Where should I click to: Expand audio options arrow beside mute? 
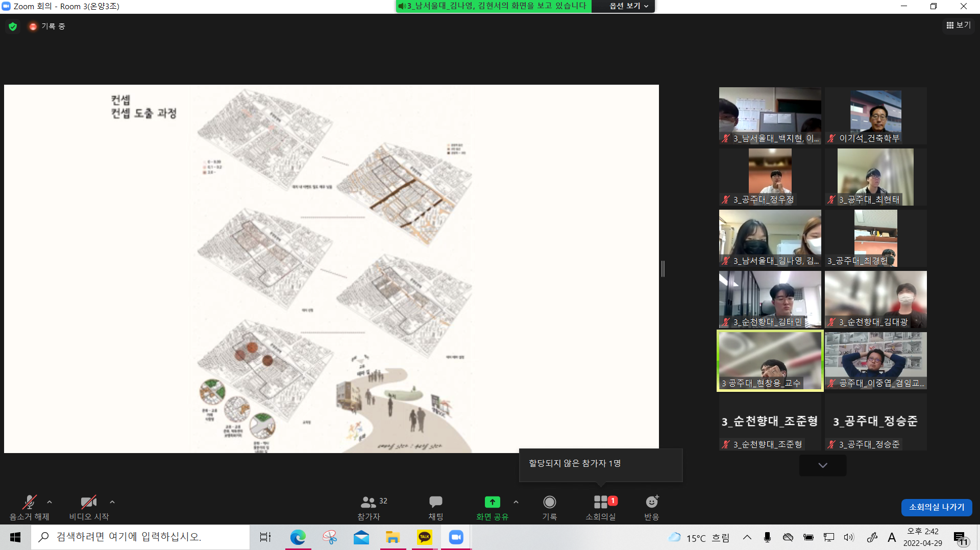tap(50, 502)
